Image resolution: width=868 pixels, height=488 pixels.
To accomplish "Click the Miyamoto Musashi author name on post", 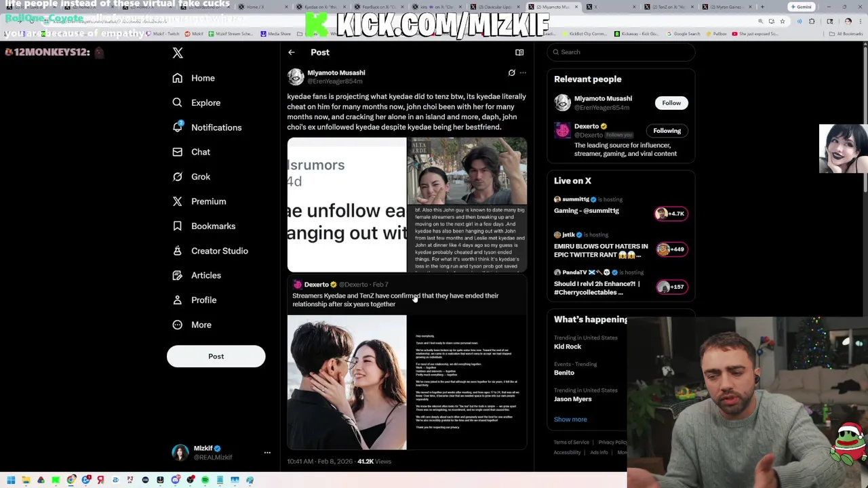I will click(x=336, y=73).
